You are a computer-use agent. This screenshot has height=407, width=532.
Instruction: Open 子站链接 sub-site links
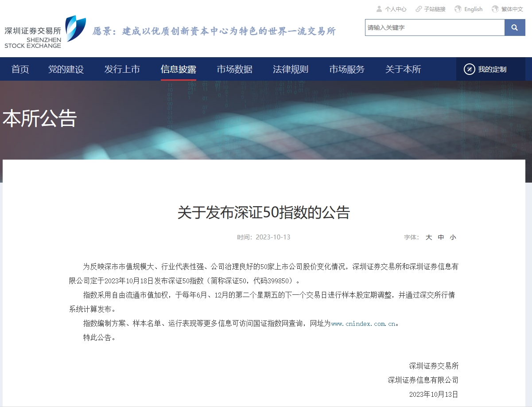pyautogui.click(x=435, y=9)
